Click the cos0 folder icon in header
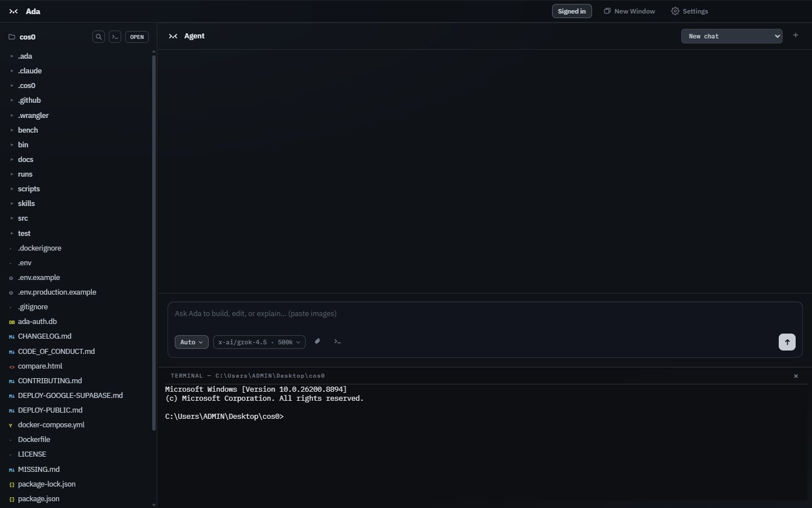The height and width of the screenshot is (508, 812). (x=12, y=37)
